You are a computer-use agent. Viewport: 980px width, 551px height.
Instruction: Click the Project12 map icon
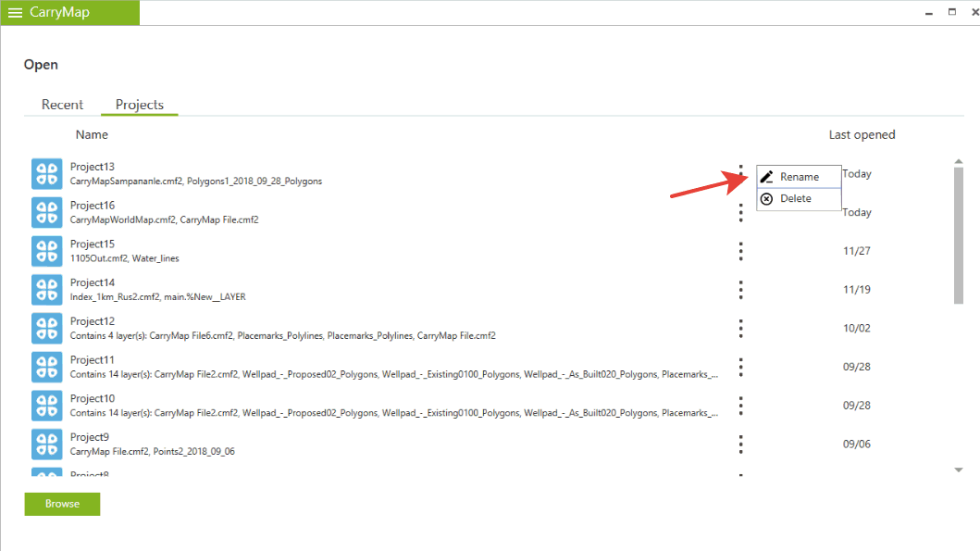pos(46,328)
